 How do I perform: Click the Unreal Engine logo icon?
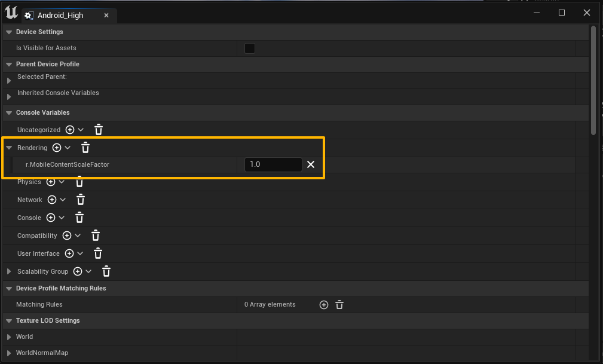[x=11, y=12]
